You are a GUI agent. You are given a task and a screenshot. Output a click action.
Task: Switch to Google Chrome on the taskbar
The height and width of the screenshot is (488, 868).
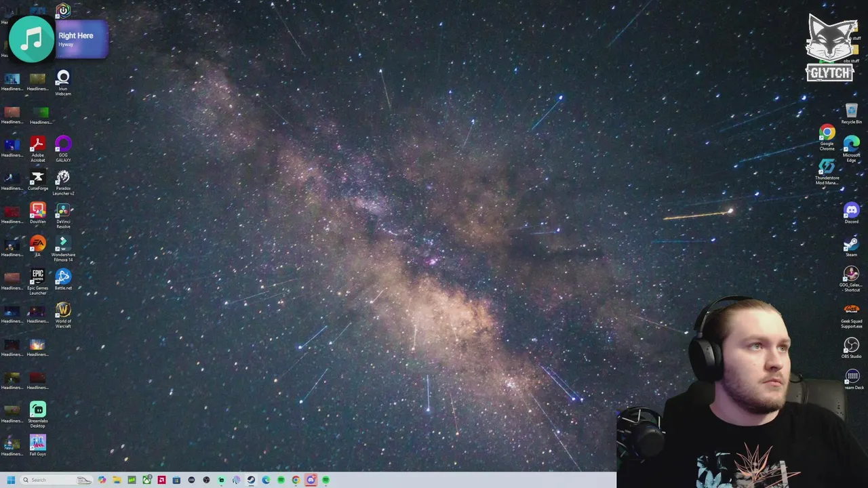coord(296,480)
